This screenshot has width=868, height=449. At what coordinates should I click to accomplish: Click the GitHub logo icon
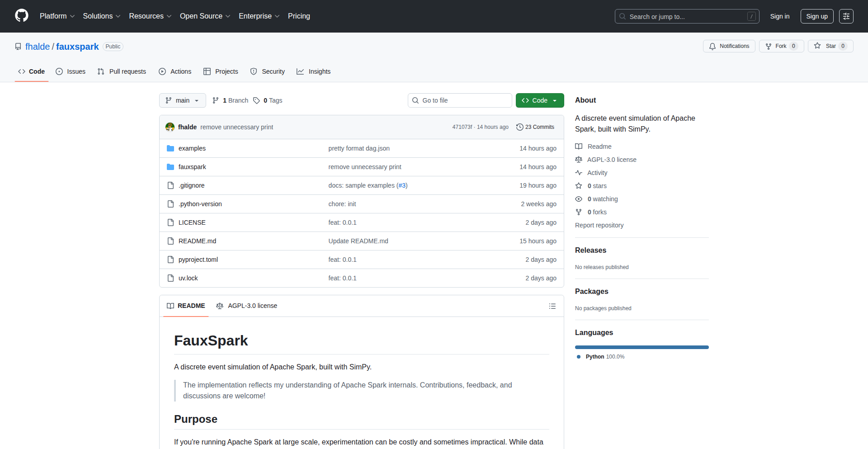coord(22,16)
